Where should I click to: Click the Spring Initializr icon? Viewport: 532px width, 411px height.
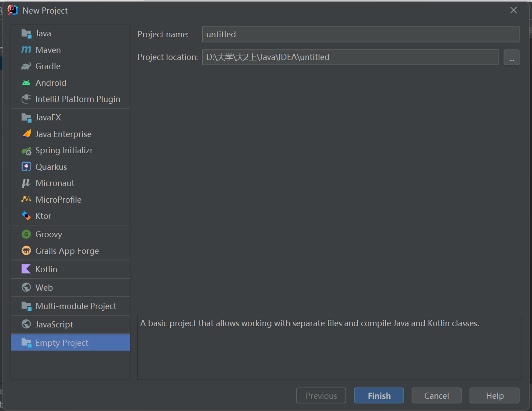pos(26,151)
